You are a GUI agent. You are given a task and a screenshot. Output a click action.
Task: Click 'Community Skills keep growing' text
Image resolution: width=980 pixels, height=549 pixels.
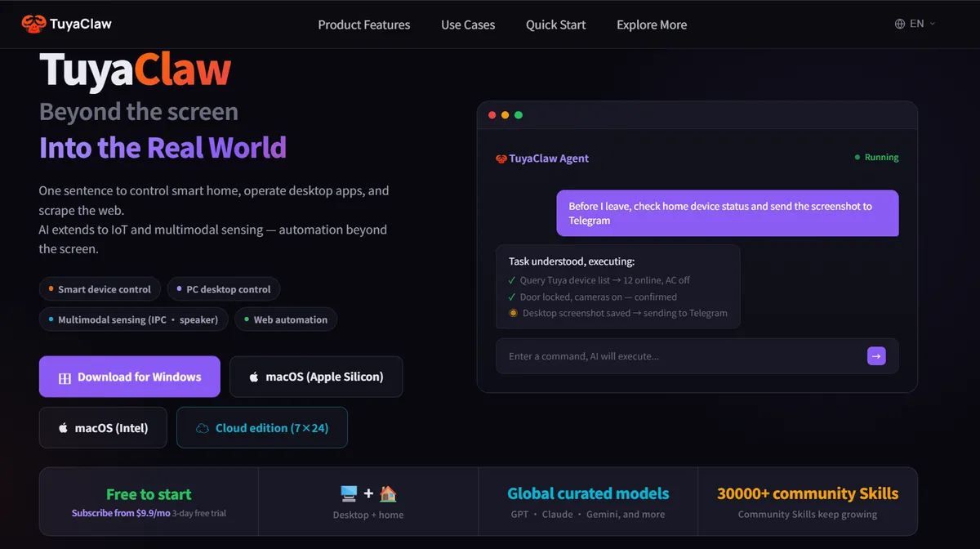808,515
